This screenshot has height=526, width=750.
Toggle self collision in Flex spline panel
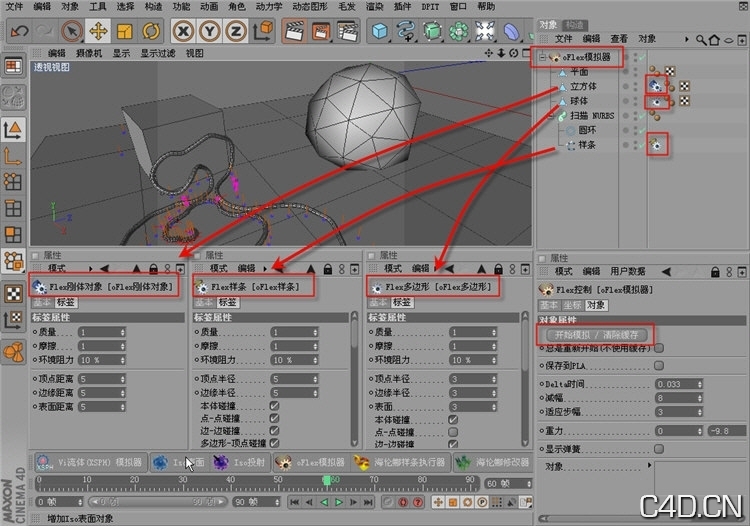click(274, 406)
